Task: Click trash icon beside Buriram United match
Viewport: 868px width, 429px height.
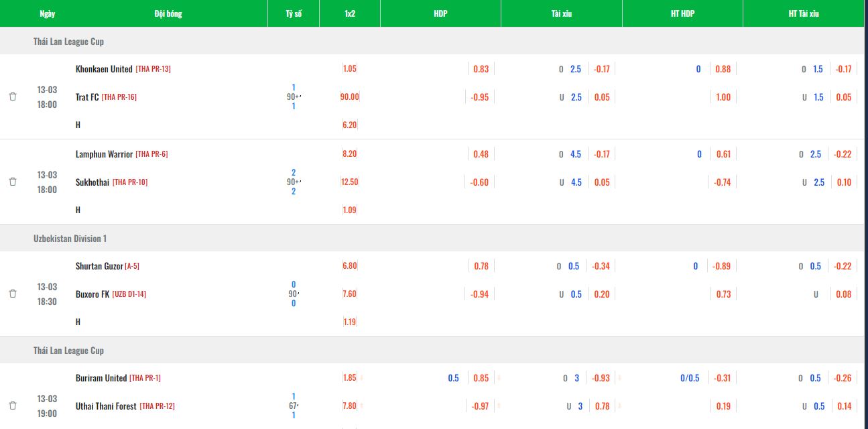Action: 13,406
